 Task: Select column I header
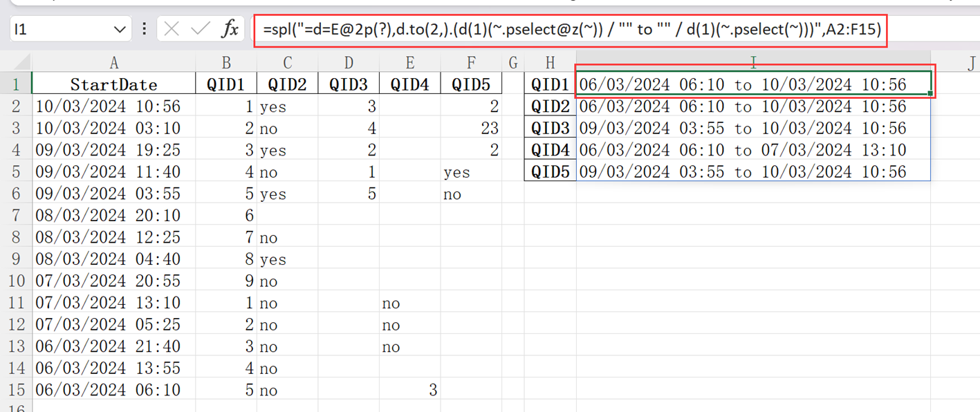(x=752, y=63)
